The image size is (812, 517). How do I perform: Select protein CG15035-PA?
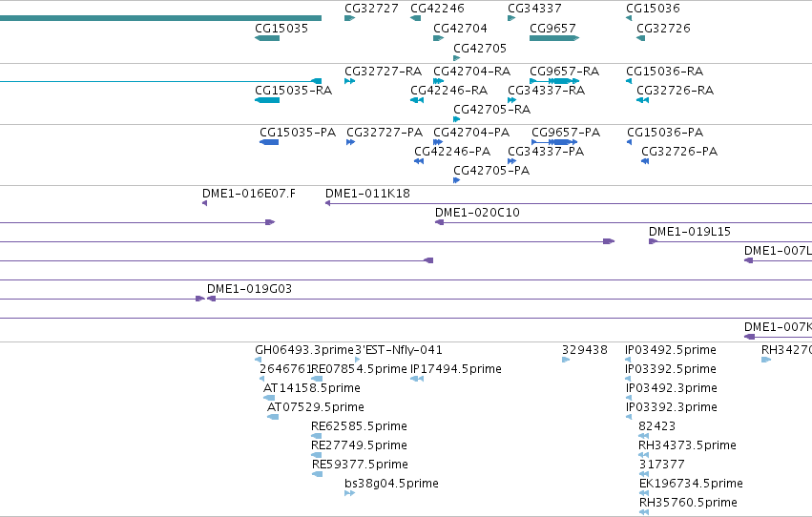click(298, 133)
